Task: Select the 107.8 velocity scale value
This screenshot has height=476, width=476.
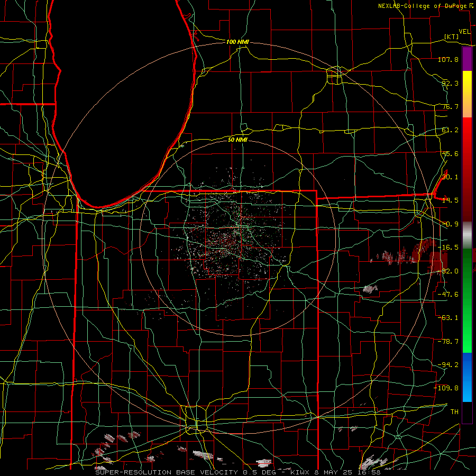Action: point(448,59)
